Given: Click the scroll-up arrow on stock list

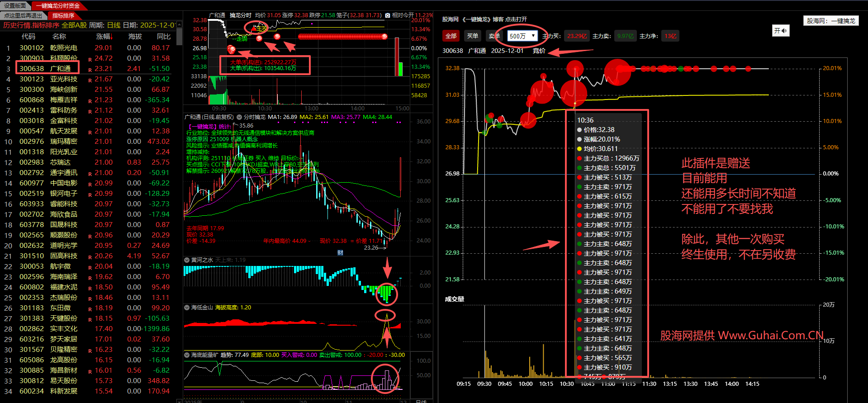Looking at the screenshot, I should [x=179, y=24].
